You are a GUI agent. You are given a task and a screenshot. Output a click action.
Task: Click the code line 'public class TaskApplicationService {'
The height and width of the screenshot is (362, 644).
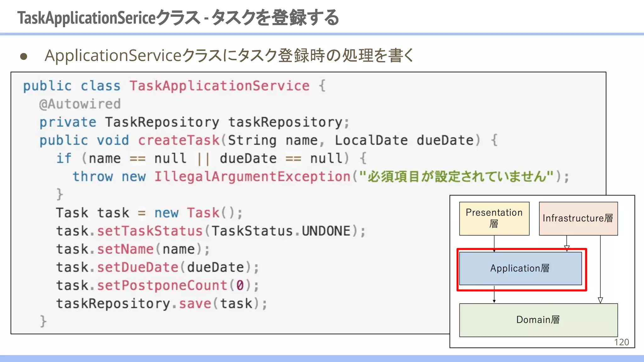click(x=175, y=86)
